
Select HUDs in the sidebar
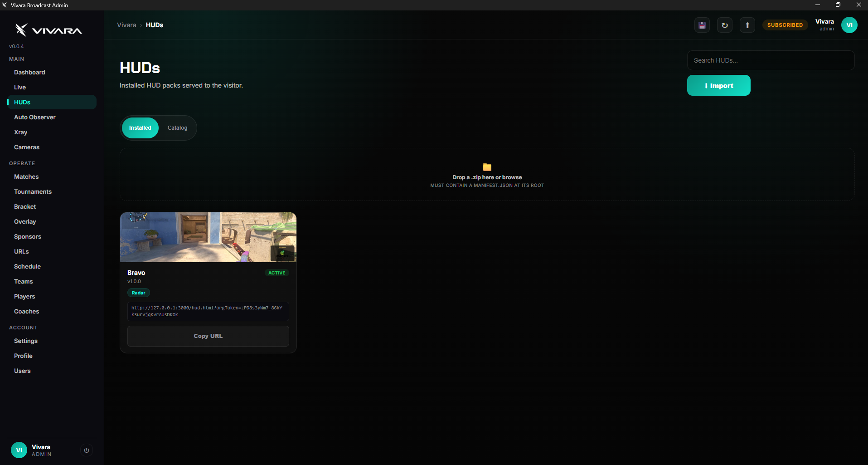click(x=52, y=102)
